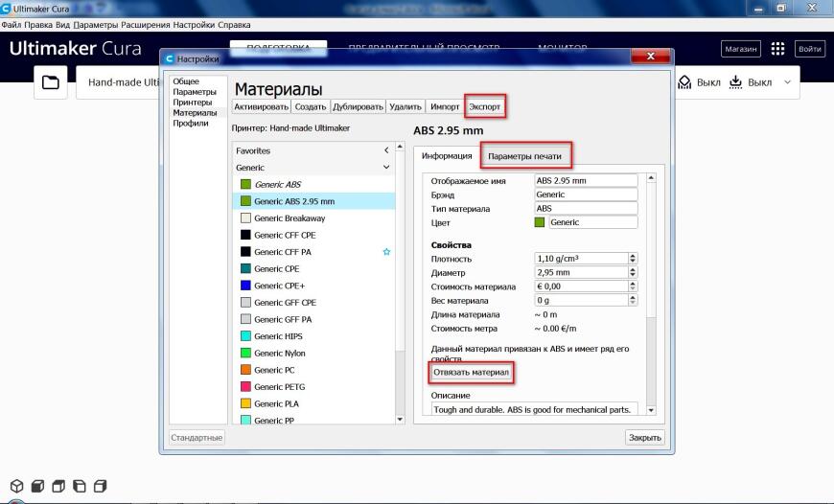Collapse the Generic material group
Screen dimensions: 834x504
(x=386, y=167)
